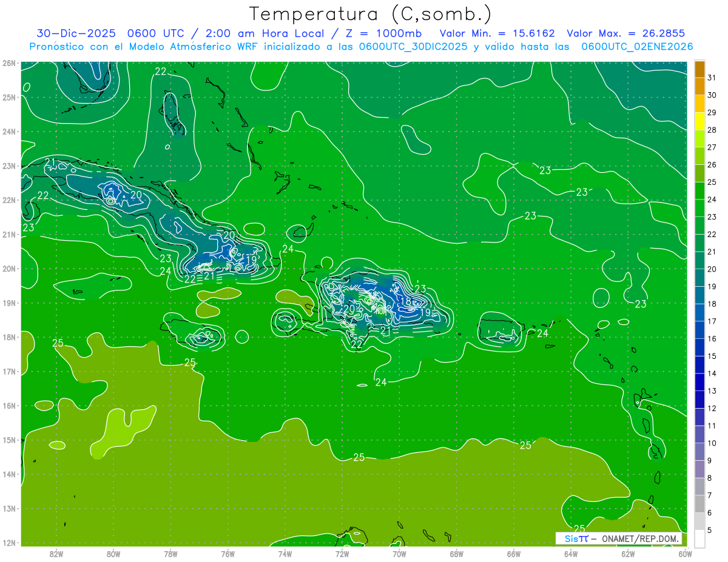Click the legend scale value '29'
Viewport: 728px width, 562px height.
[712, 113]
